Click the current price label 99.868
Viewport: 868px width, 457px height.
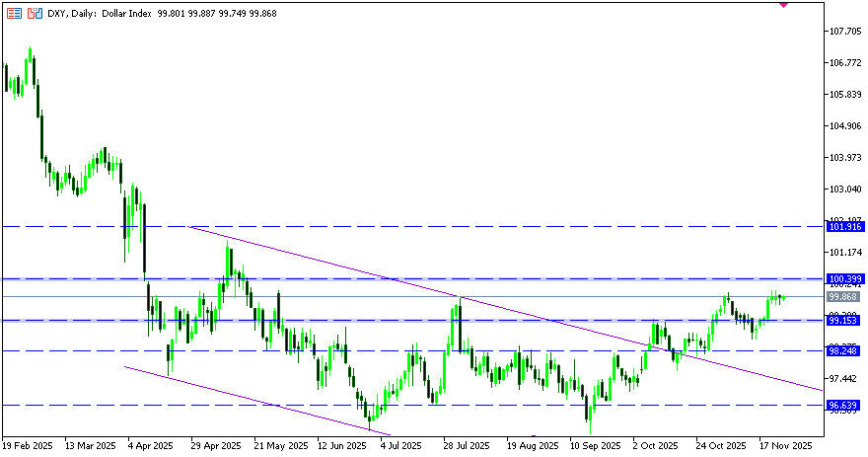pos(844,296)
